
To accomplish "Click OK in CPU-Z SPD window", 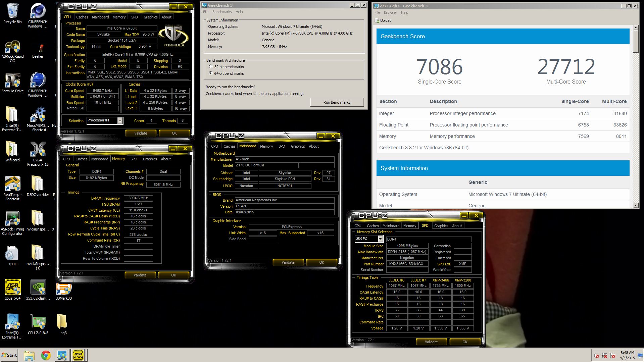I will (x=465, y=342).
